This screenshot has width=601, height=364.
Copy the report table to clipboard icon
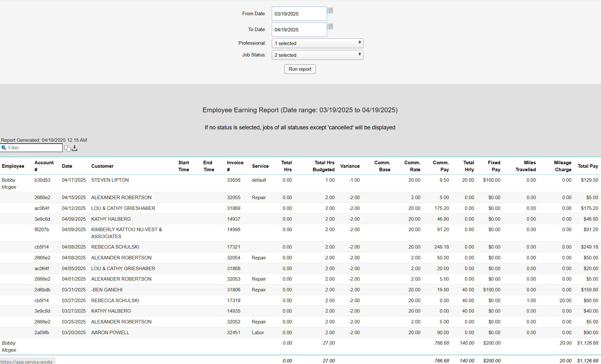click(67, 148)
